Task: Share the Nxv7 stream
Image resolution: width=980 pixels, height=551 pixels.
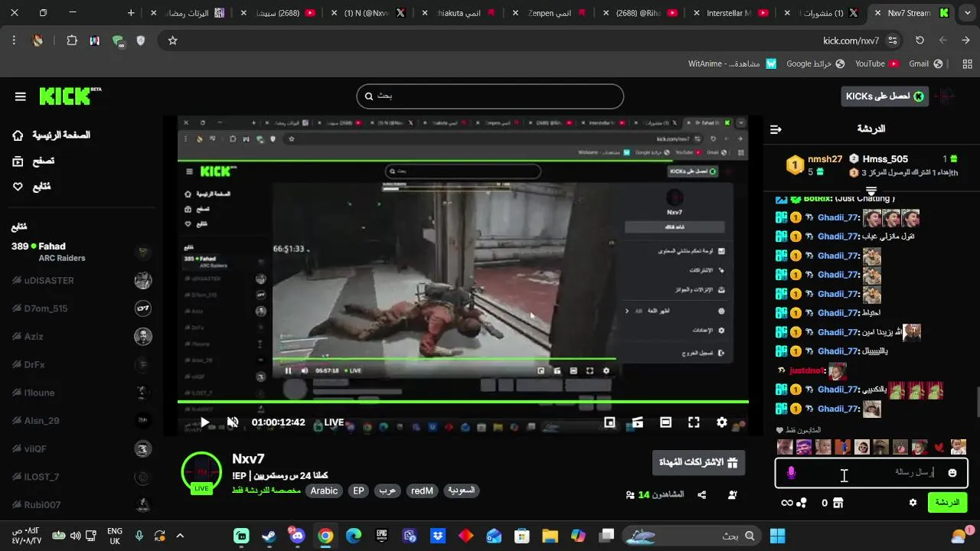Action: coord(702,495)
